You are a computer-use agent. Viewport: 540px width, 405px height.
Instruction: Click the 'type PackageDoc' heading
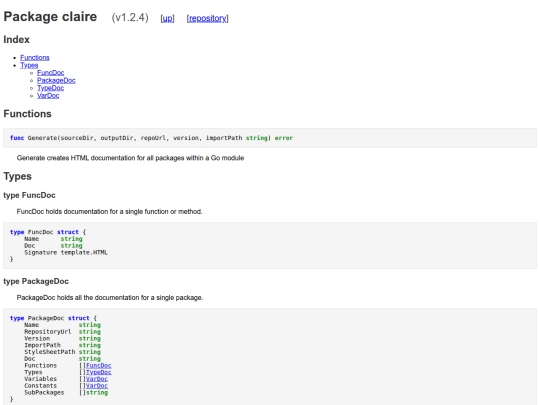pos(36,281)
